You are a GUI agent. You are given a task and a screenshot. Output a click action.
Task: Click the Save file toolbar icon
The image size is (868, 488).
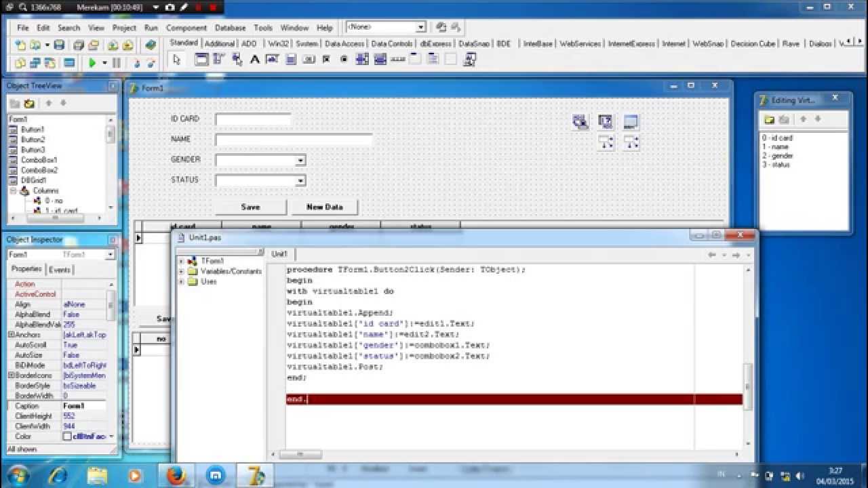(x=59, y=45)
